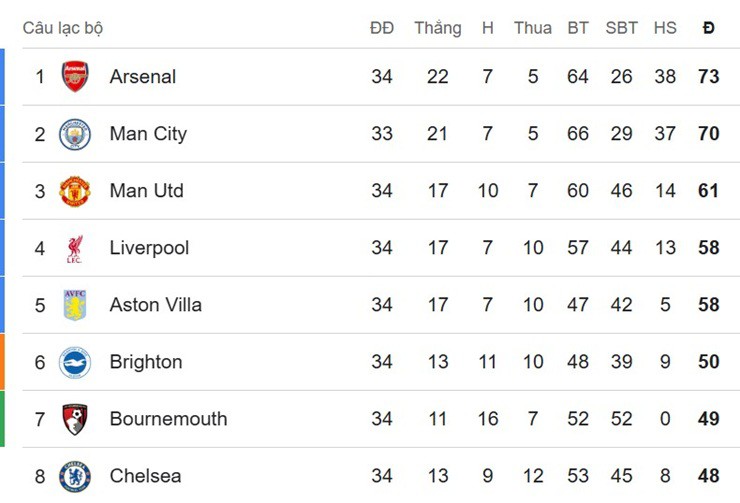Open the Man City team link
Image resolution: width=740 pixels, height=503 pixels.
point(148,134)
